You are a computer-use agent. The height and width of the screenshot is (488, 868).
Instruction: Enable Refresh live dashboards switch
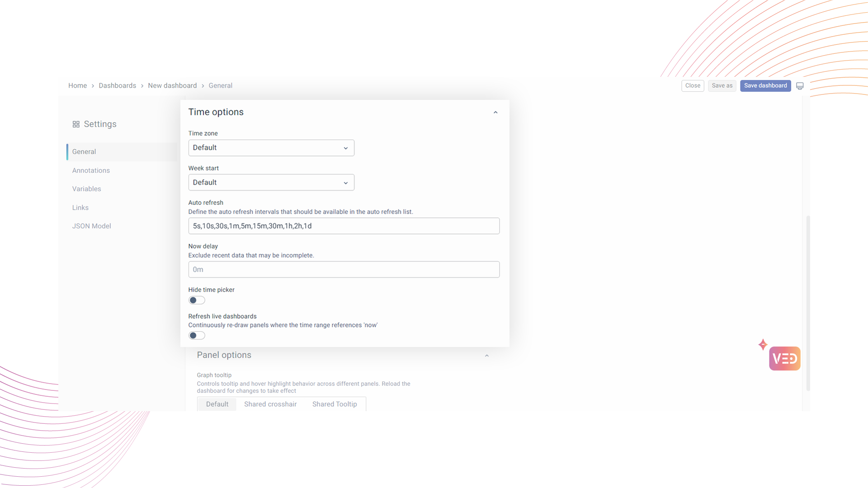pyautogui.click(x=197, y=336)
